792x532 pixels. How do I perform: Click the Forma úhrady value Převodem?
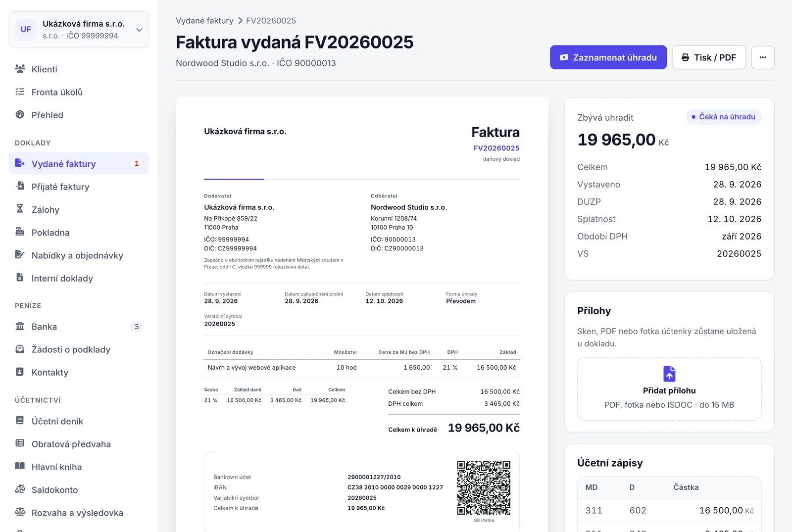click(461, 301)
